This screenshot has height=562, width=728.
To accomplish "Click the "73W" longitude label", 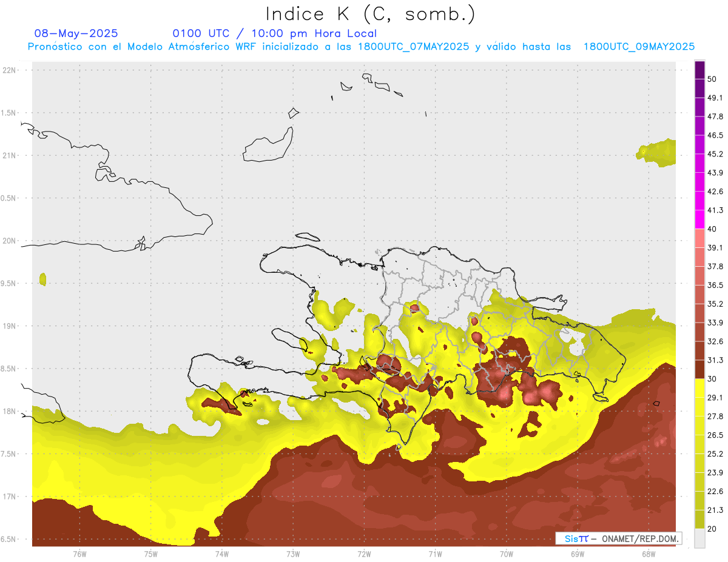I will [293, 554].
